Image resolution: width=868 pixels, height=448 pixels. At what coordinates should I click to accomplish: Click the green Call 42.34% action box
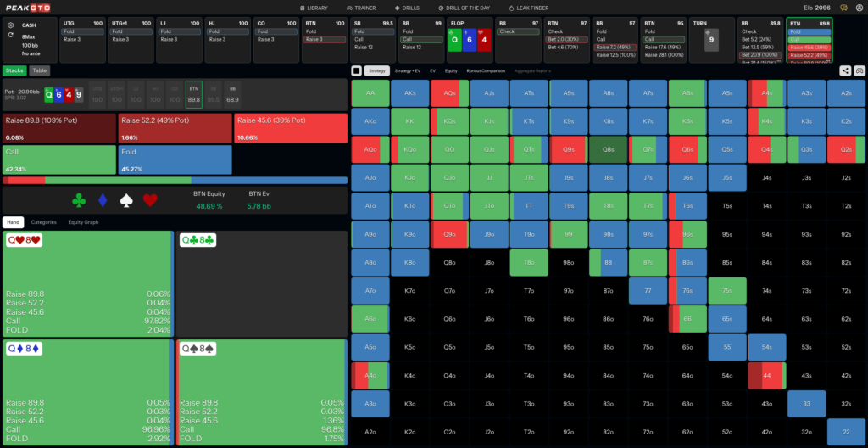tap(59, 160)
